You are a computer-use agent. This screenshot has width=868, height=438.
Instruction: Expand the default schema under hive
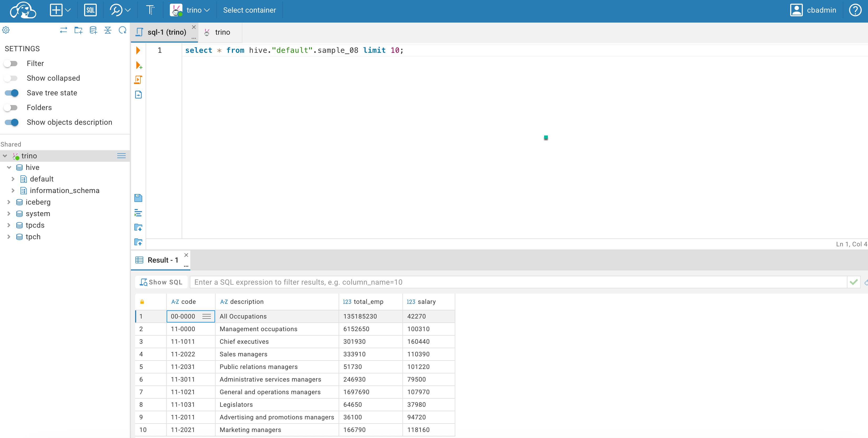point(13,179)
